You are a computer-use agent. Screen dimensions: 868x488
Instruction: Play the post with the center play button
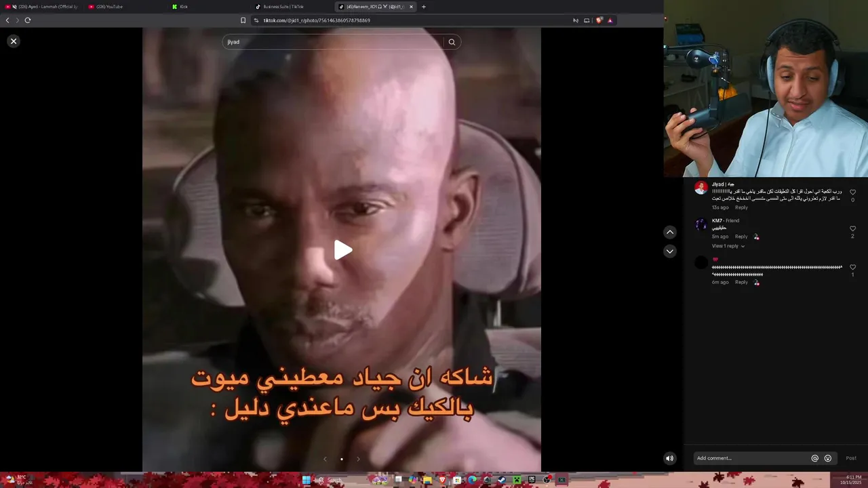click(x=342, y=250)
